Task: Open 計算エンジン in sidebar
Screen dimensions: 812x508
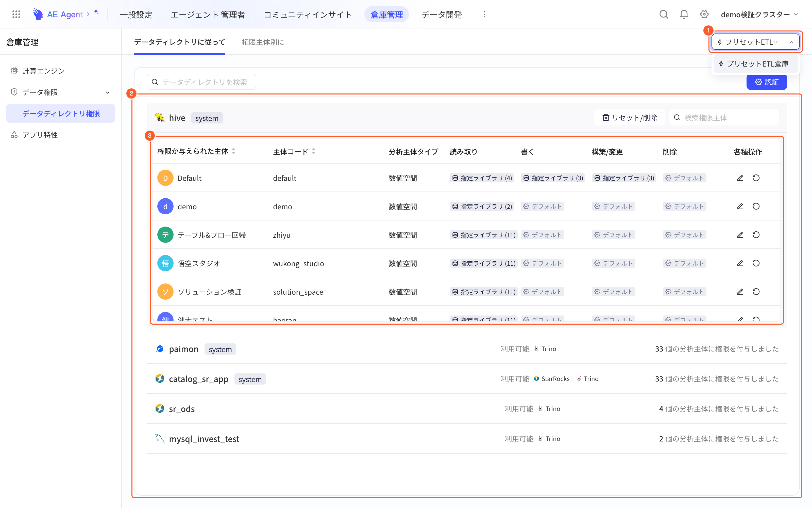Action: [60, 71]
